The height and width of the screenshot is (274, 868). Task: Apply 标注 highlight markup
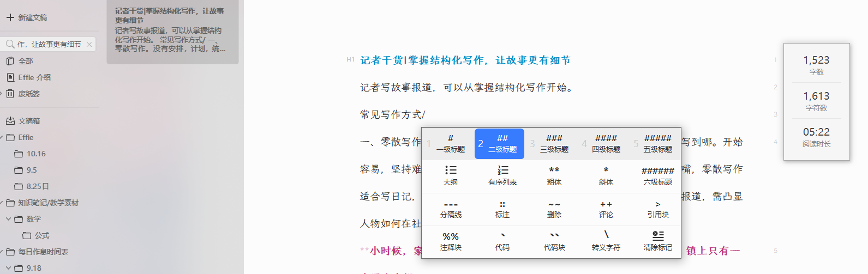pyautogui.click(x=502, y=209)
